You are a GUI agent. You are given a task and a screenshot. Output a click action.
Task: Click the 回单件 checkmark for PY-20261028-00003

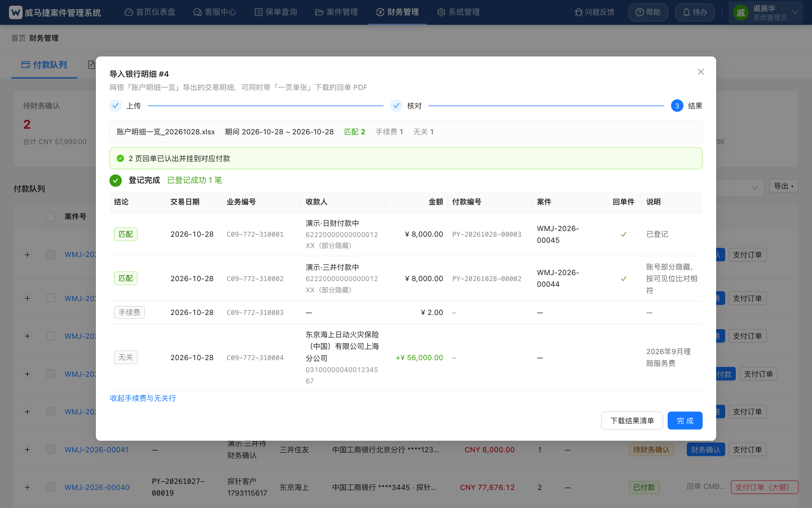[x=624, y=234]
